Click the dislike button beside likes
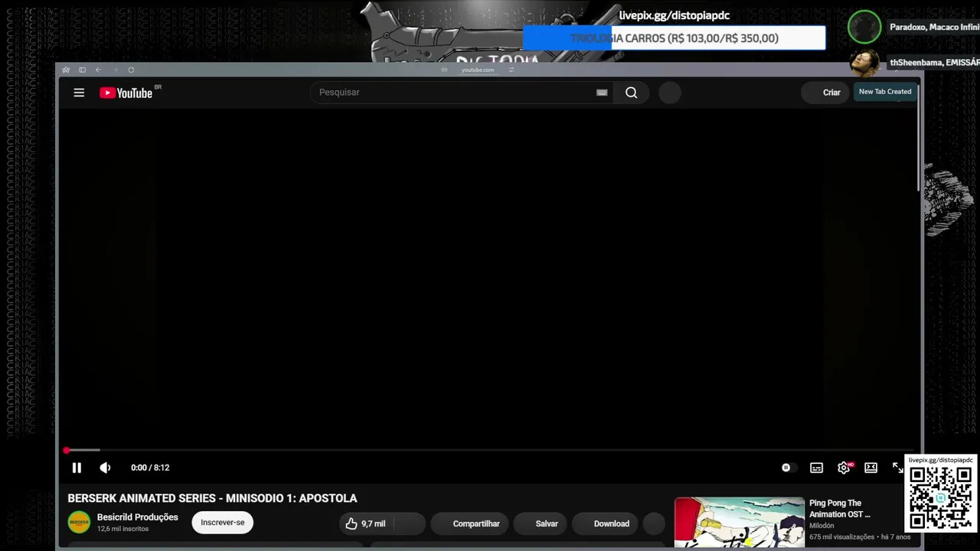This screenshot has width=980, height=551. 410,523
